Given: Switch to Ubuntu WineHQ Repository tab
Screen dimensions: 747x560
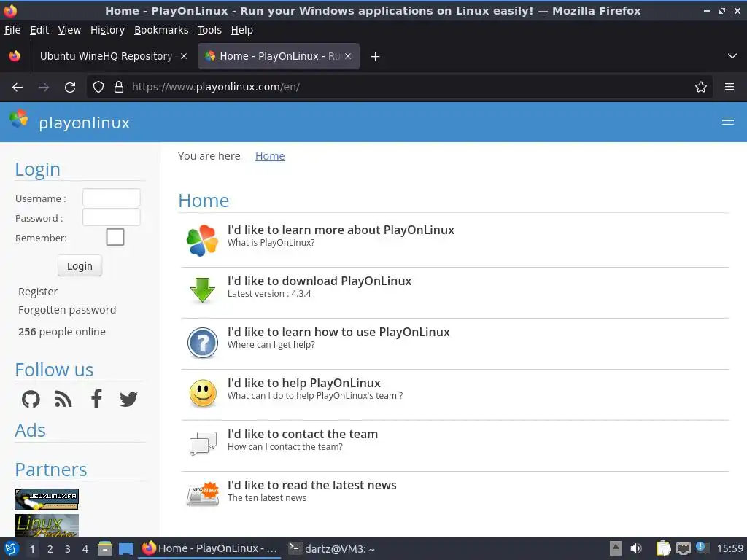Looking at the screenshot, I should (106, 56).
